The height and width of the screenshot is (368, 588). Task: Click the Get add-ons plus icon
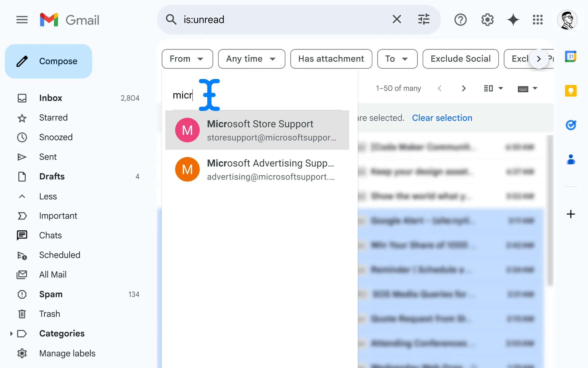pos(571,214)
